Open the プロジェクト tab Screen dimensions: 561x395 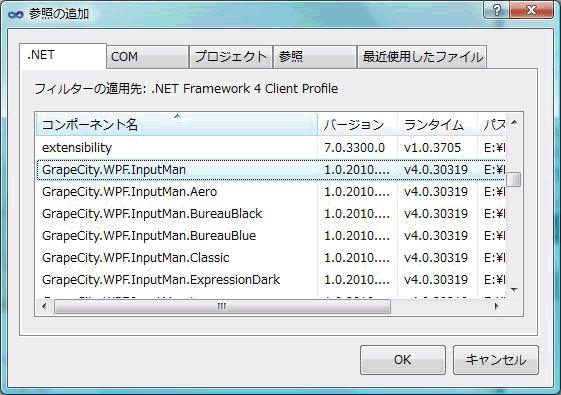pos(231,57)
